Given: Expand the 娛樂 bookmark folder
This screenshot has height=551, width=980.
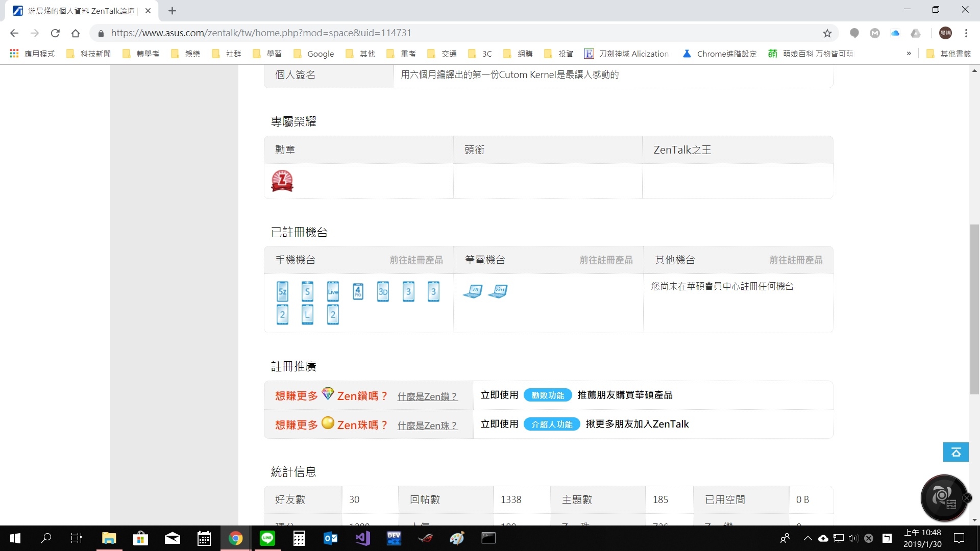Looking at the screenshot, I should tap(186, 54).
